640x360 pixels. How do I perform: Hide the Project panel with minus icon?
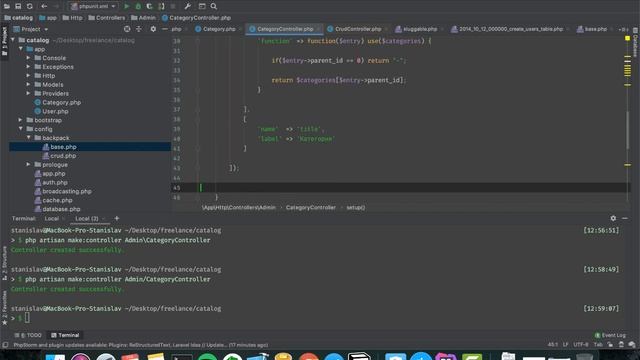click(x=164, y=29)
